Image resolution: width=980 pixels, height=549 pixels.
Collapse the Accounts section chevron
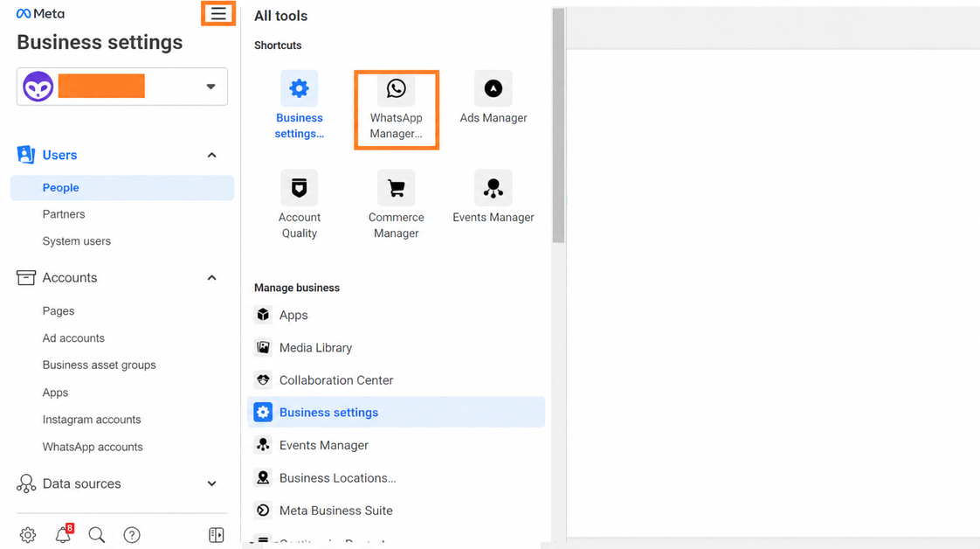212,278
